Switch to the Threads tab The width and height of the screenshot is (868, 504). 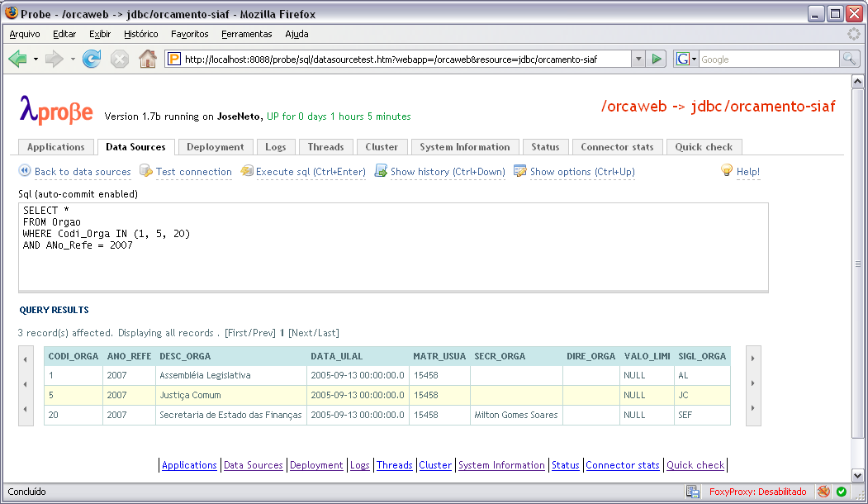(x=325, y=147)
